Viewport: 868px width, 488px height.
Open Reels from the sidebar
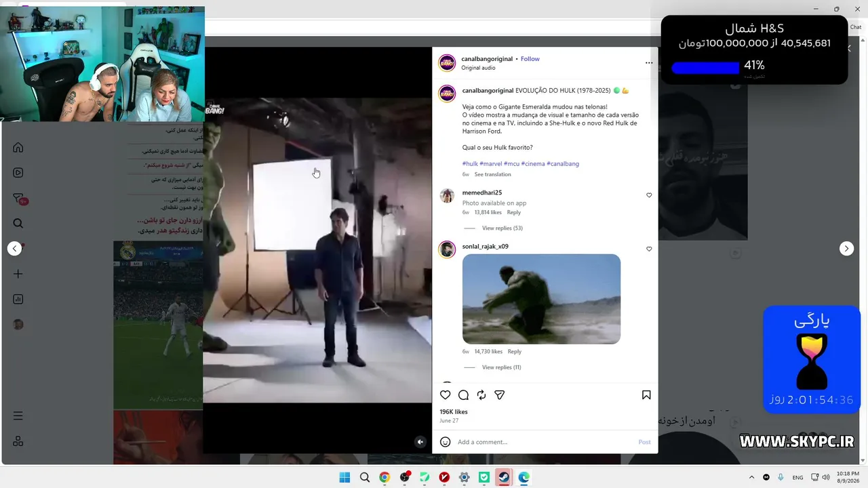[18, 173]
